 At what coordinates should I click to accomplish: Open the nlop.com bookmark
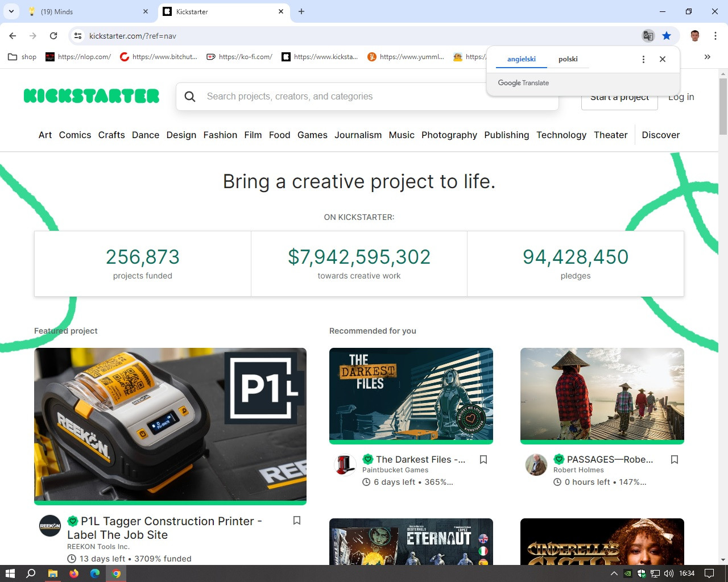tap(78, 57)
